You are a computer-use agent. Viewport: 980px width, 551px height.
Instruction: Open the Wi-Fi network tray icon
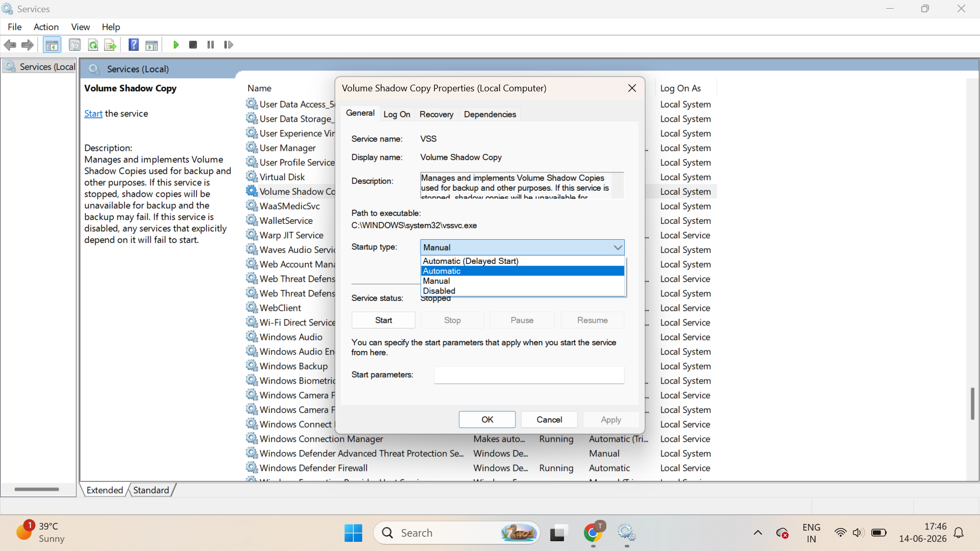coord(840,533)
